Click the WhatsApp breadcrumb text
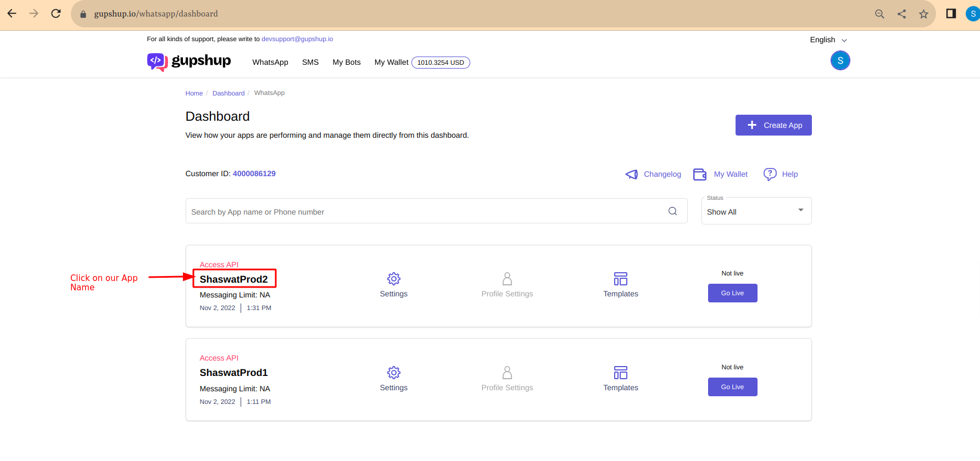980x461 pixels. (x=269, y=93)
